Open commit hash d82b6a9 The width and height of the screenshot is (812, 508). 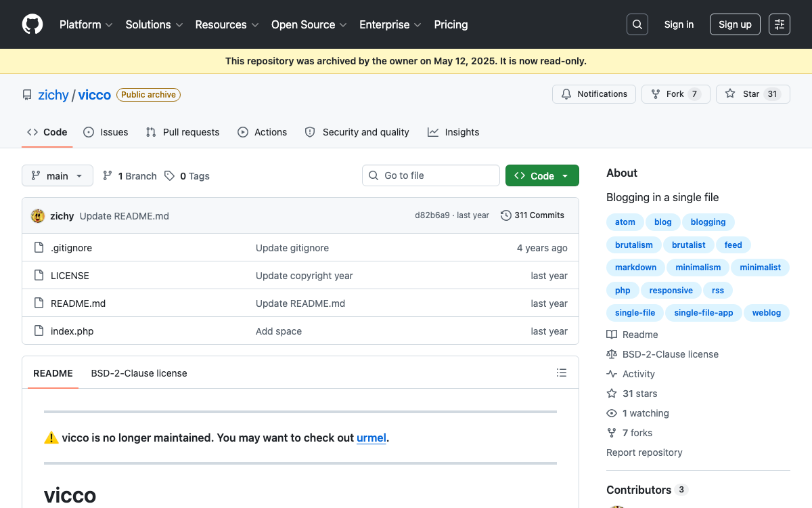[x=432, y=215]
